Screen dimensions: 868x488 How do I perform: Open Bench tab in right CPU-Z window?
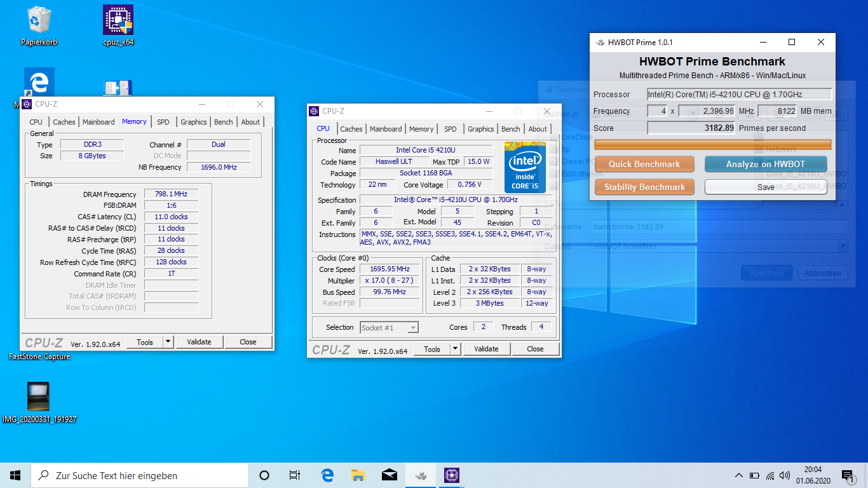511,129
